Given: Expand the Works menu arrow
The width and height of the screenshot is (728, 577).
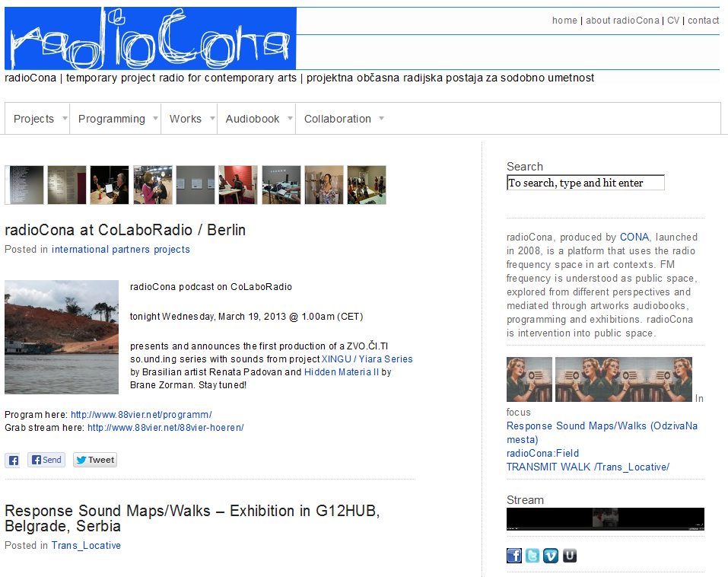Looking at the screenshot, I should pyautogui.click(x=212, y=119).
